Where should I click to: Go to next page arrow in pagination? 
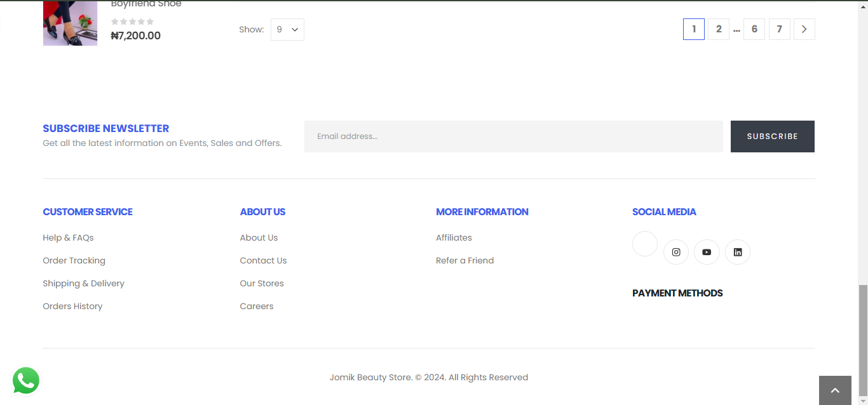(x=804, y=29)
